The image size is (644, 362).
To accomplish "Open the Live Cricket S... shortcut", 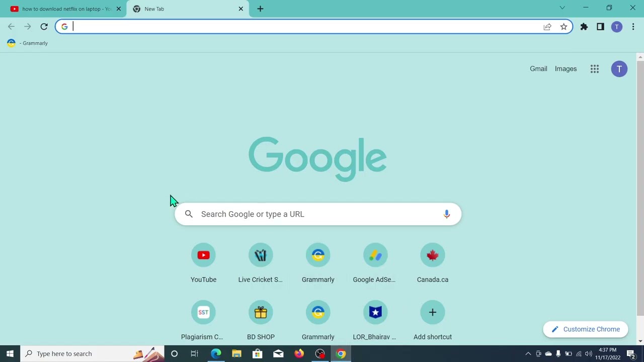I will tap(261, 264).
